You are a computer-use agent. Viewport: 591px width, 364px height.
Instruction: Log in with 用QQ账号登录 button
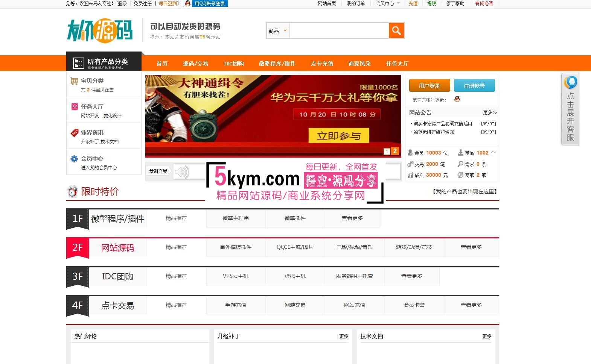point(210,3)
